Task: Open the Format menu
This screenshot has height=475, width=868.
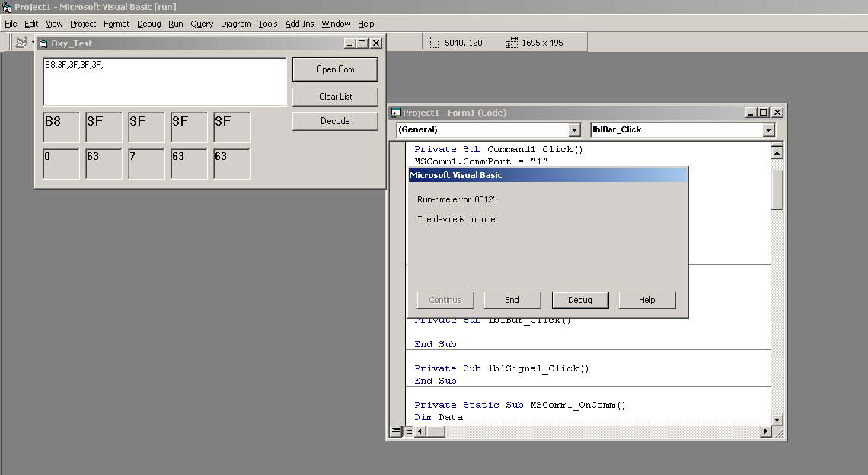Action: click(116, 24)
